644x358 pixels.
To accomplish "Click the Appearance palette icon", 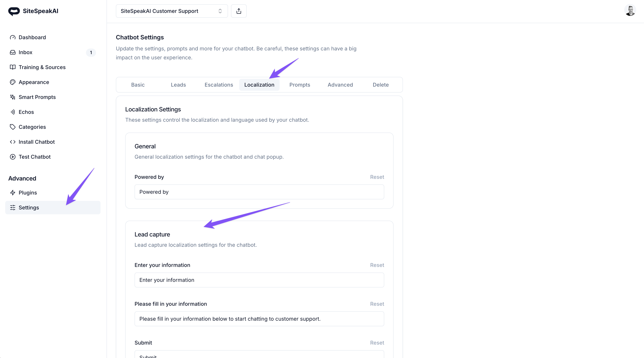I will tap(13, 82).
